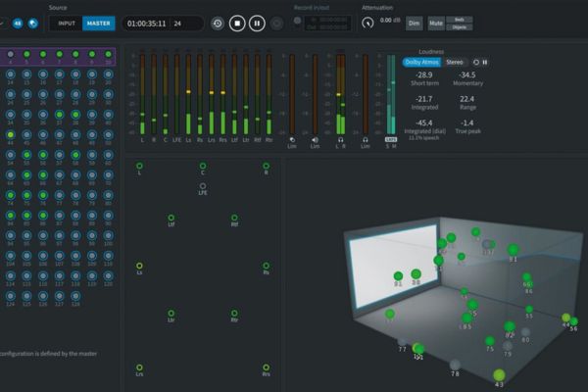The height and width of the screenshot is (392, 588).
Task: Click the record button under Record in/out
Action: (x=297, y=22)
